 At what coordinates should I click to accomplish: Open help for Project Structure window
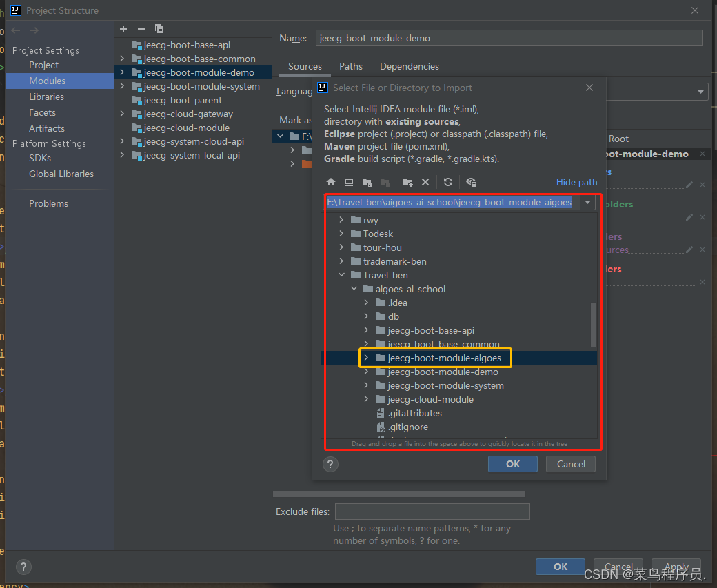point(23,567)
